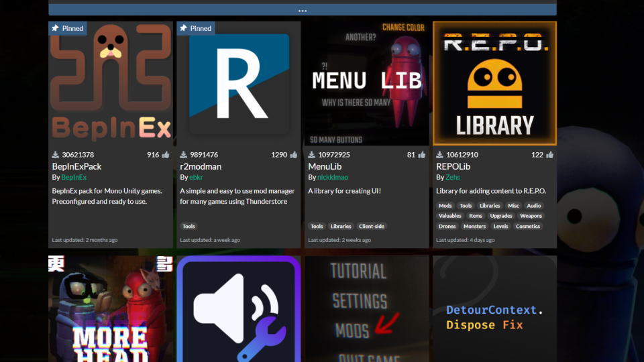
Task: Open the speaker and wrench mod thumbnail
Action: click(x=239, y=308)
